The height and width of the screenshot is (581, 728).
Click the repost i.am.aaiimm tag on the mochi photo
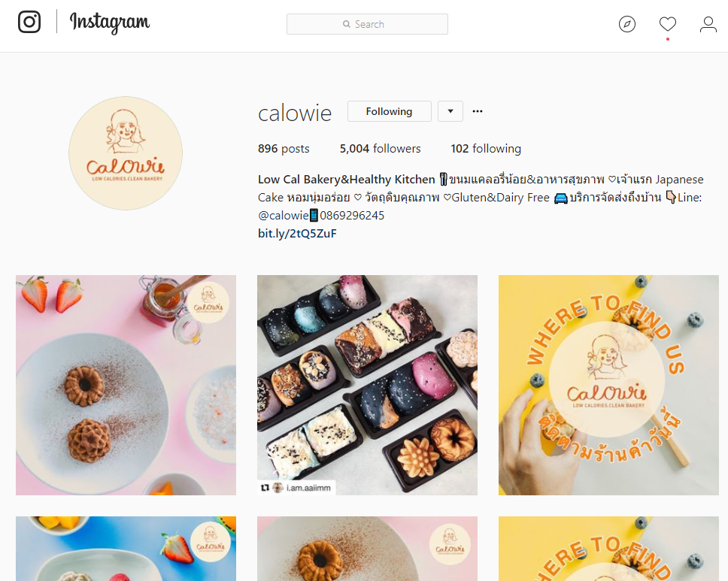(x=296, y=488)
